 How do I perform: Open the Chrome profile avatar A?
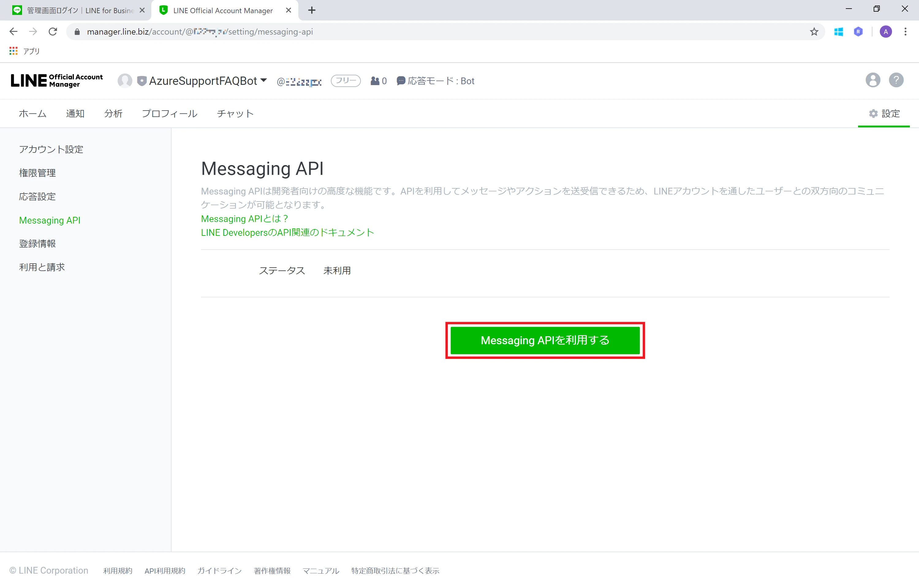[886, 32]
